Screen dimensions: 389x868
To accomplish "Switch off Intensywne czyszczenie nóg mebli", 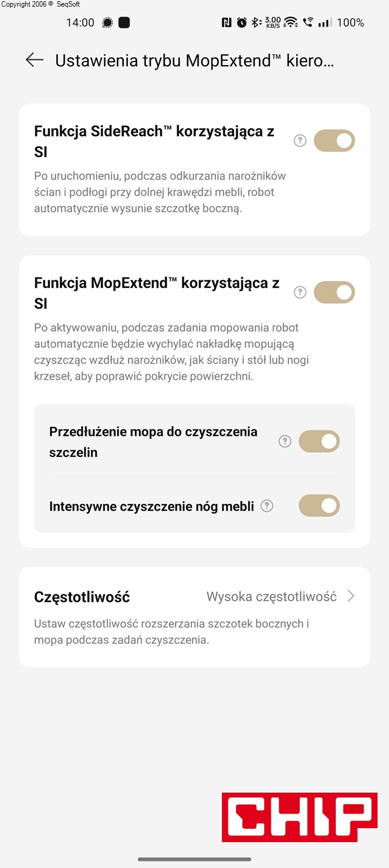I will pyautogui.click(x=319, y=506).
